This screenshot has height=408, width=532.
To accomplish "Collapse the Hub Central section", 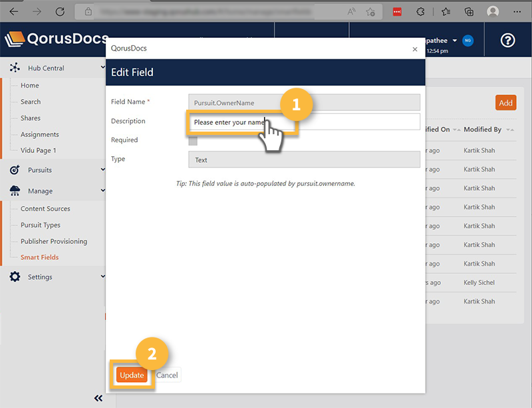I will click(103, 67).
